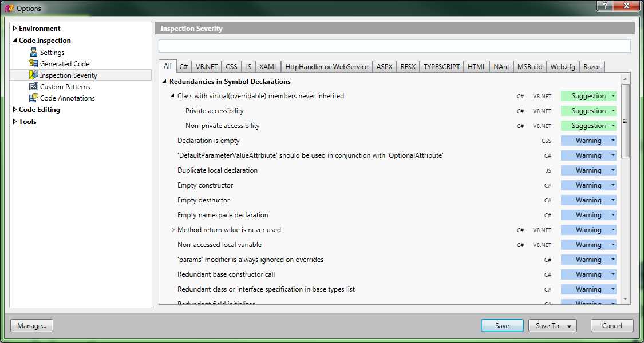This screenshot has height=343, width=644.
Task: Open the Settings page via its gear icon
Action: 34,52
